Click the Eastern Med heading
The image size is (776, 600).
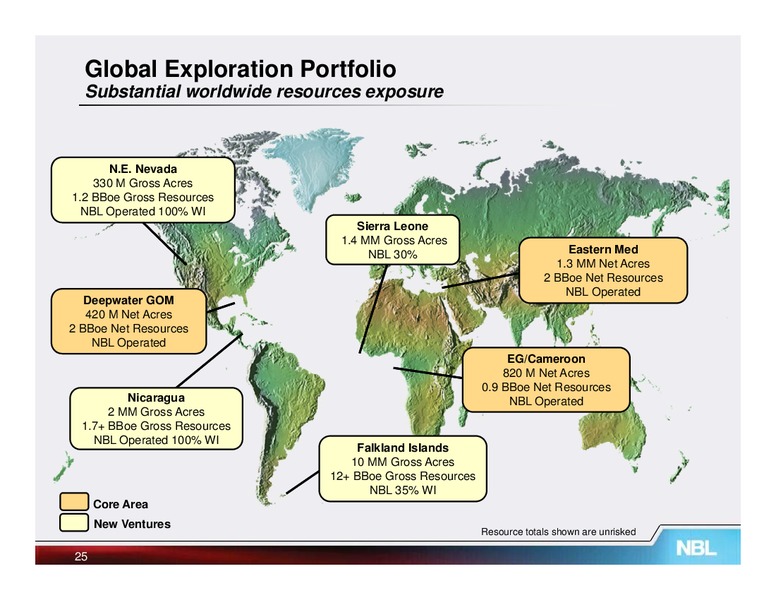(603, 250)
